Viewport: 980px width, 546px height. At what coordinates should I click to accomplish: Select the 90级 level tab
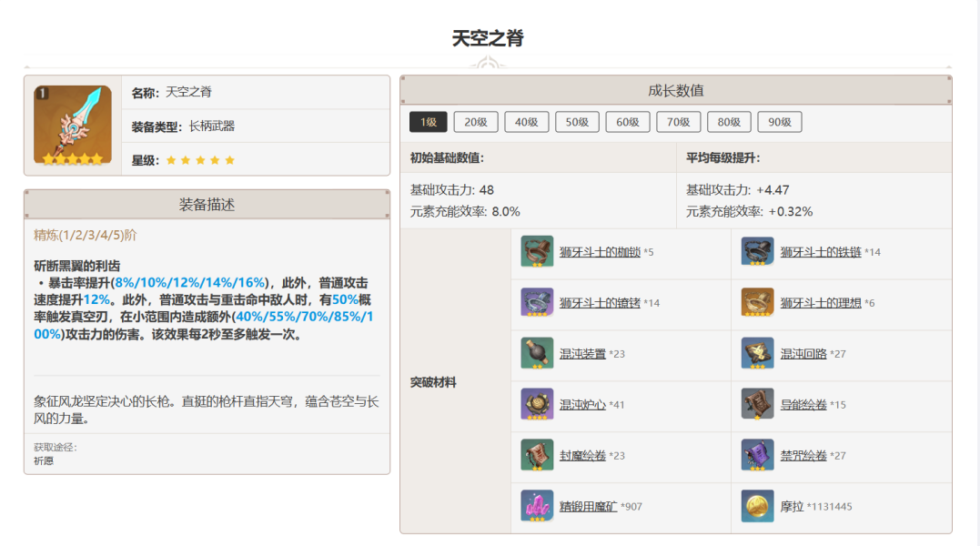point(780,122)
